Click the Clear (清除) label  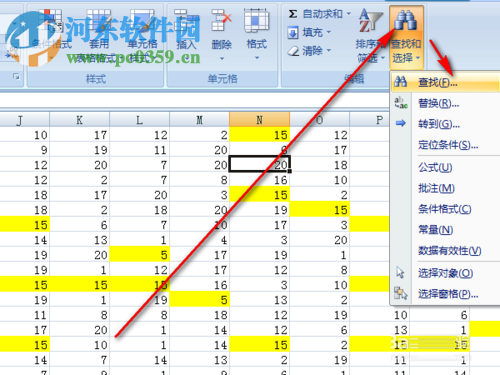(312, 51)
